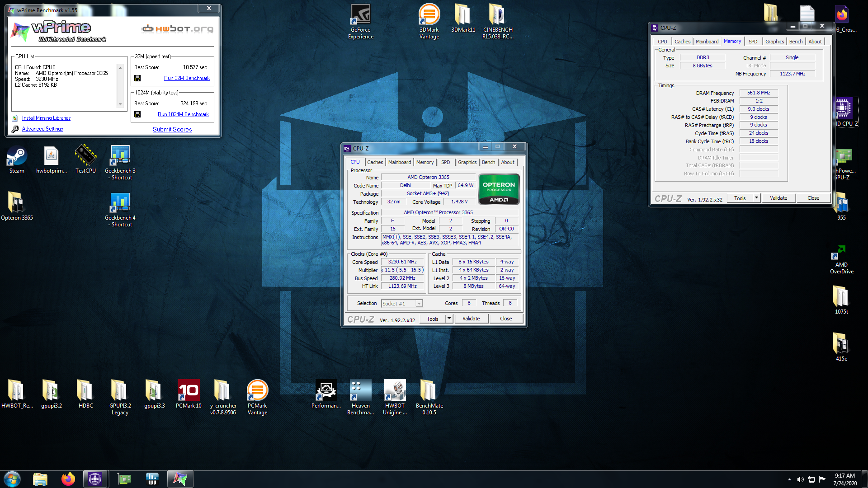Open the GPUPI3.2 Legacy folder
868x488 pixels.
(x=120, y=398)
